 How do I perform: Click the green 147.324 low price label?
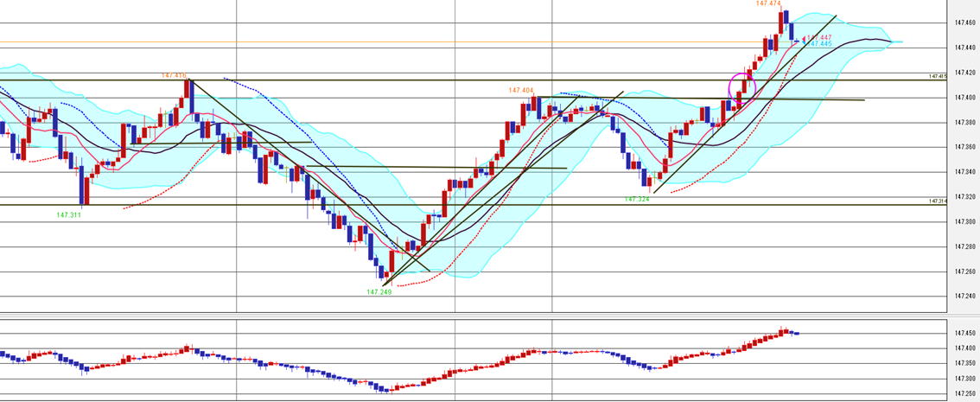coord(637,199)
